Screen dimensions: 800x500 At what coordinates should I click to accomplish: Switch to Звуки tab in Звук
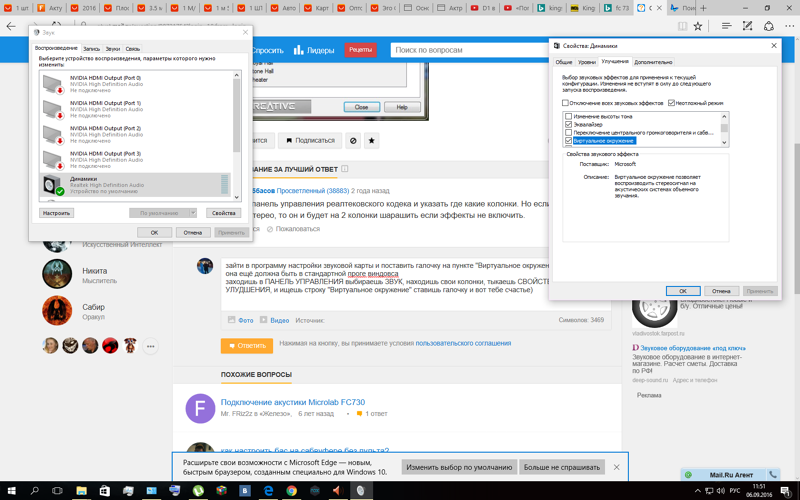(113, 49)
